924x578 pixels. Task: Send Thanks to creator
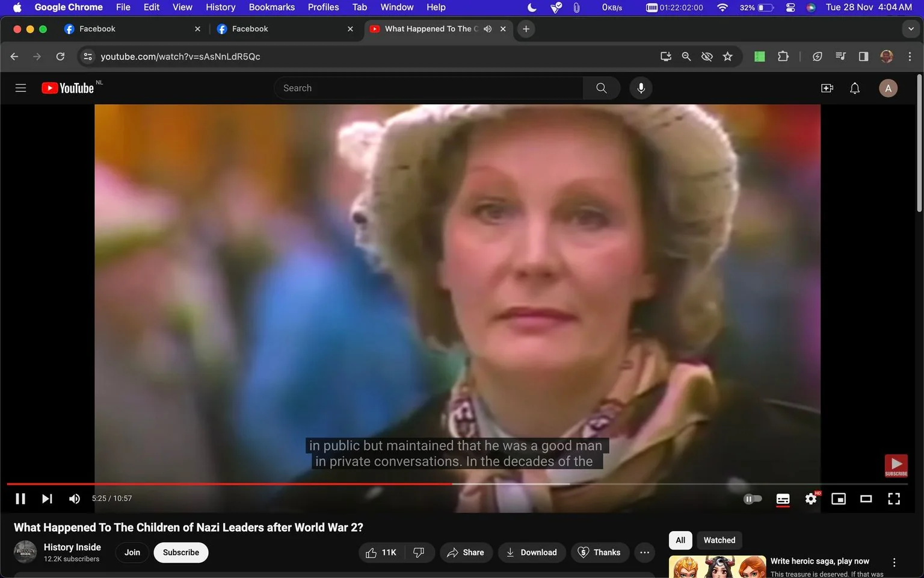(x=600, y=552)
